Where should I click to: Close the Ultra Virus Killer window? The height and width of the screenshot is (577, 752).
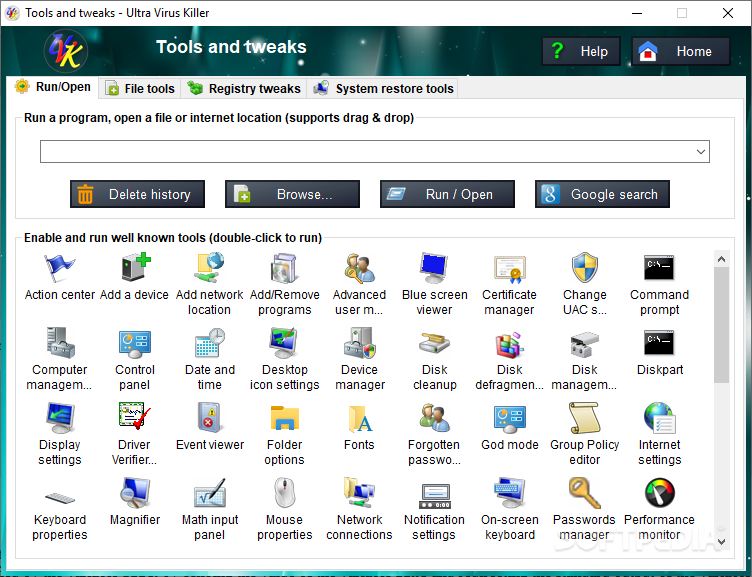tap(728, 13)
